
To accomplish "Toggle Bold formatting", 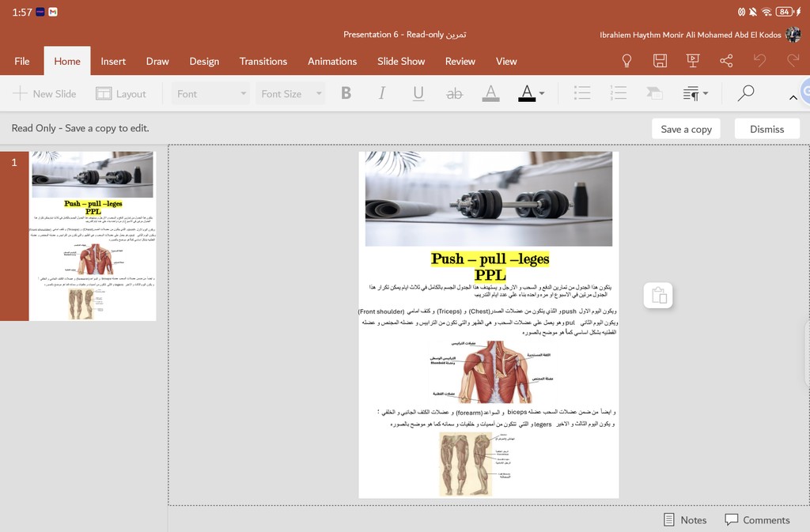I will (346, 93).
